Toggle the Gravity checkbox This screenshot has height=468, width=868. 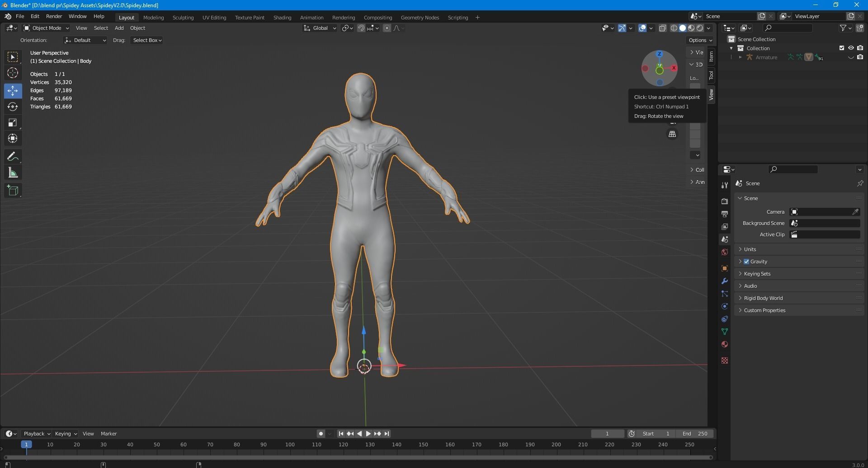(746, 262)
